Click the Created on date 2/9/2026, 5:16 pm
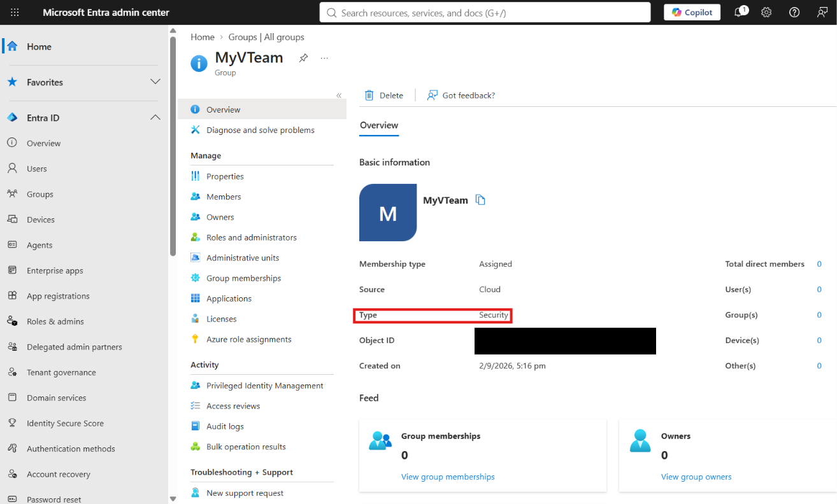The width and height of the screenshot is (837, 504). coord(512,366)
